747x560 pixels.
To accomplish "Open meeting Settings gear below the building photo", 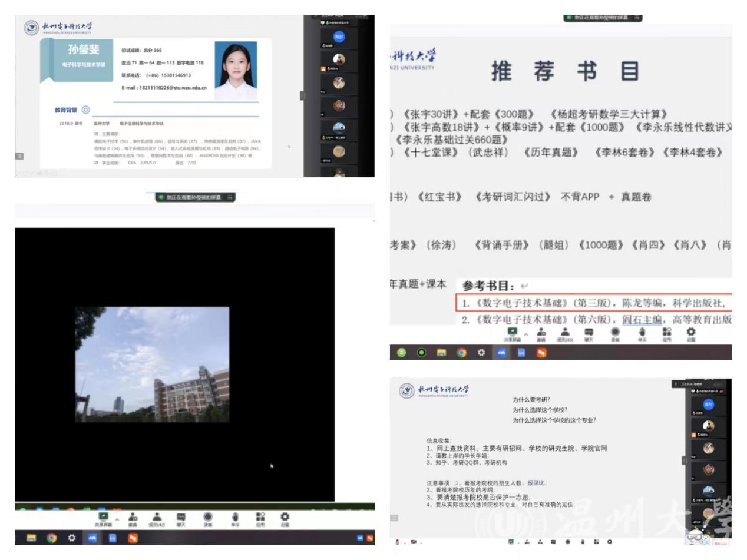I will [285, 519].
